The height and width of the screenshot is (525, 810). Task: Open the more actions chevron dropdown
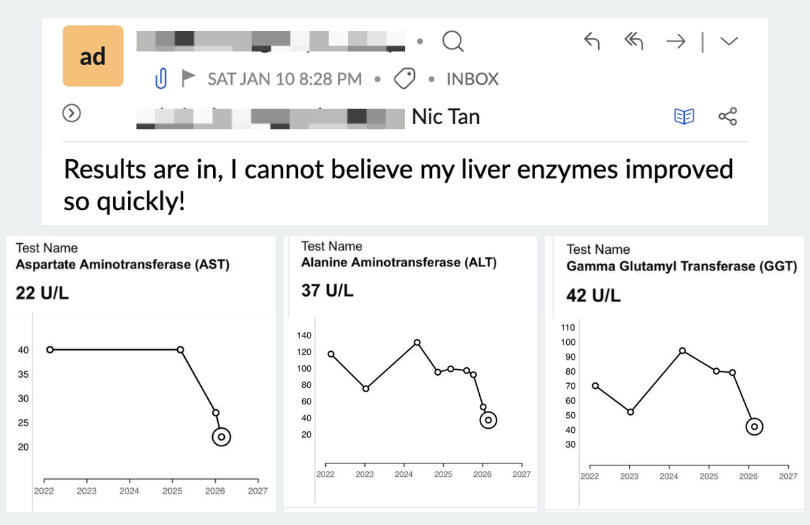(x=729, y=41)
